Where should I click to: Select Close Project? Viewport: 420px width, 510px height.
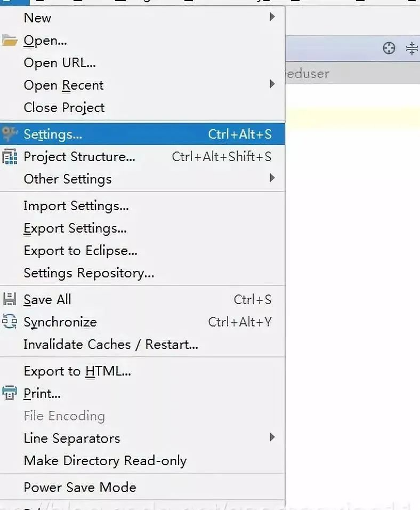coord(142,108)
